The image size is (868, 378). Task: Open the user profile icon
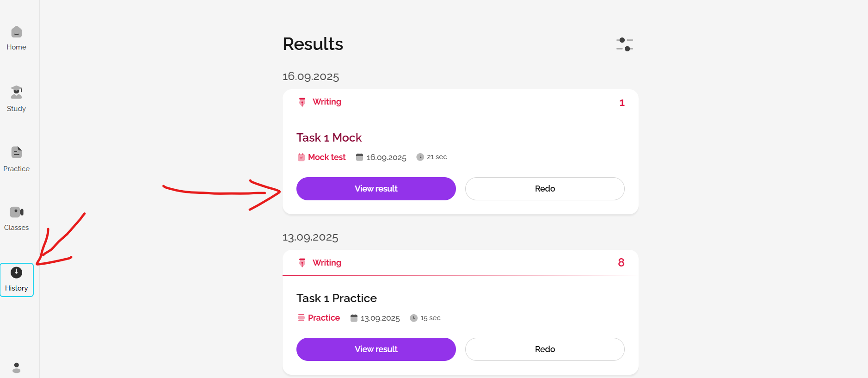17,368
